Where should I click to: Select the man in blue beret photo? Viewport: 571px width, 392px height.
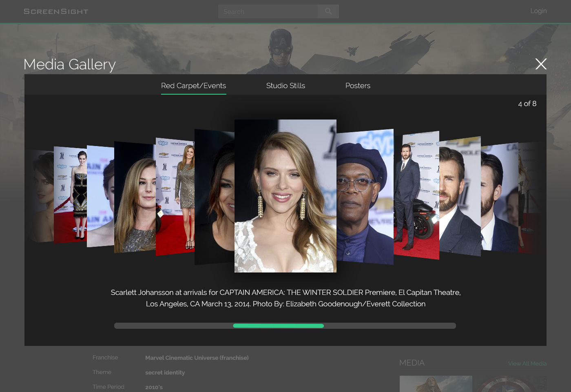point(365,197)
